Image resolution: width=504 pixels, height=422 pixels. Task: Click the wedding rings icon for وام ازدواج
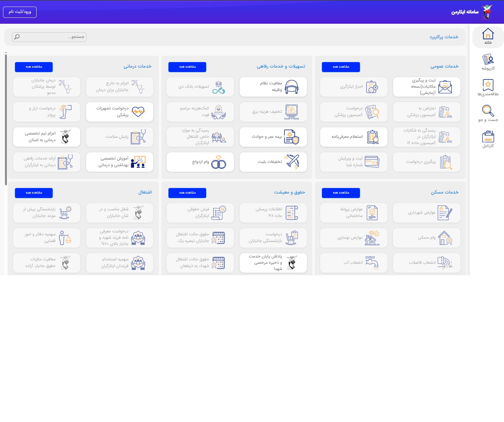[x=218, y=162]
